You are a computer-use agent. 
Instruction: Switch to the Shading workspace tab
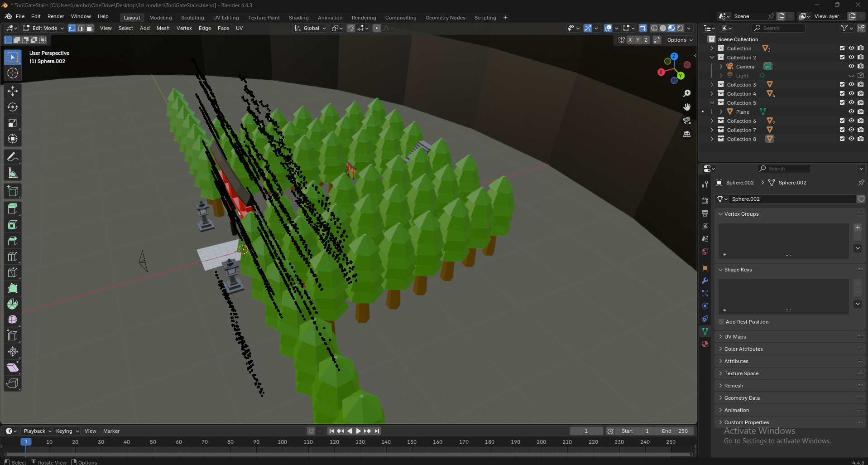click(x=299, y=18)
